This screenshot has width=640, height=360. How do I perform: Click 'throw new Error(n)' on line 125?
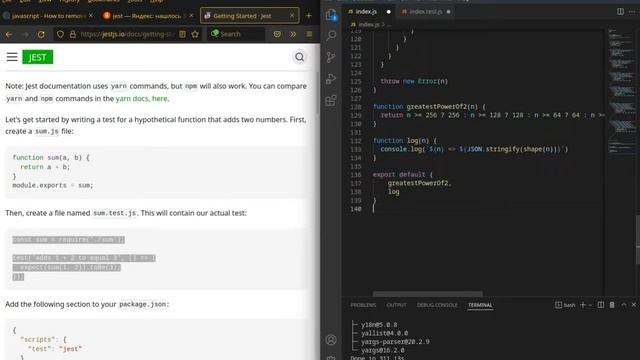click(414, 81)
